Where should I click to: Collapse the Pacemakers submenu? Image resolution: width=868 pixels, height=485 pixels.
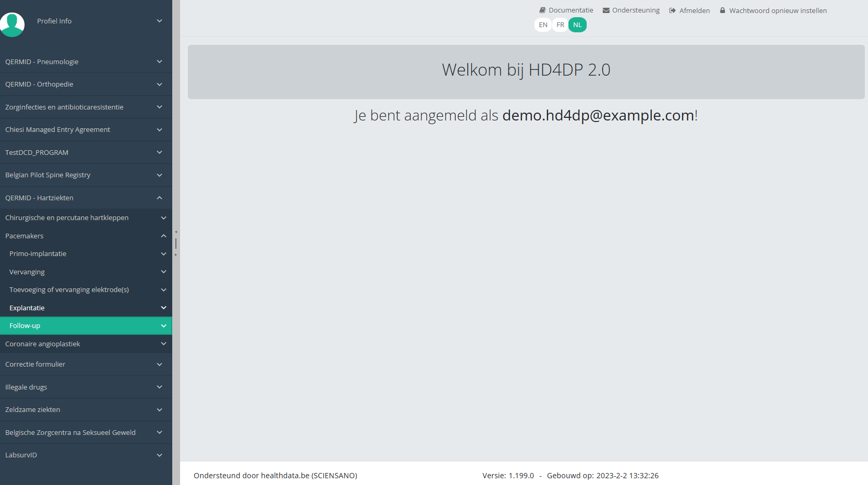[x=163, y=236]
